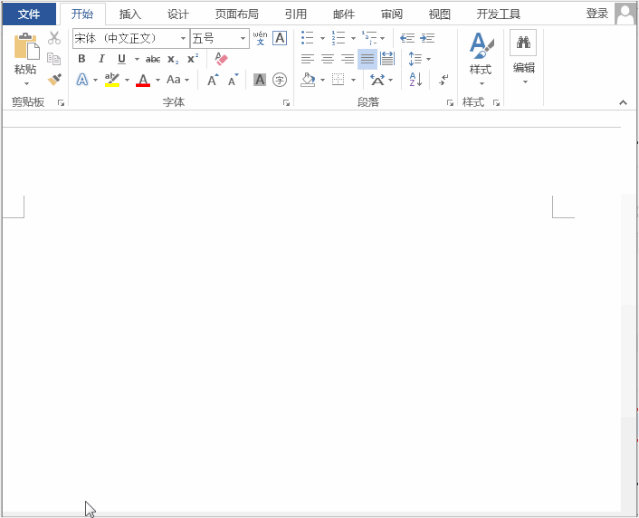This screenshot has width=639, height=518.
Task: Click the bullet list icon
Action: pyautogui.click(x=307, y=38)
